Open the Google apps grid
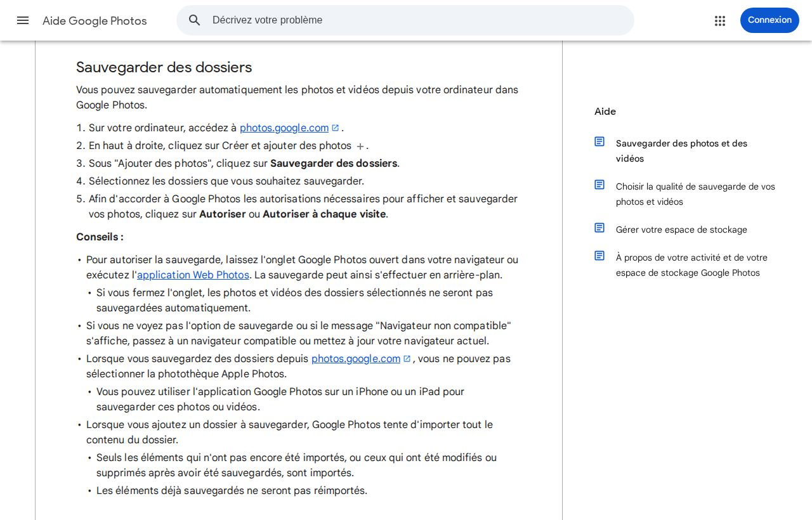Viewport: 812px width, 520px height. pos(720,20)
